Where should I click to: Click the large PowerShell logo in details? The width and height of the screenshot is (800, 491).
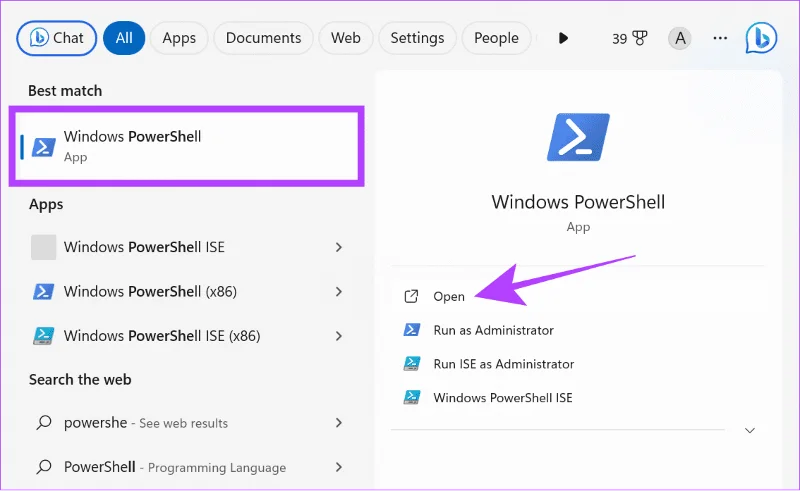pos(578,137)
